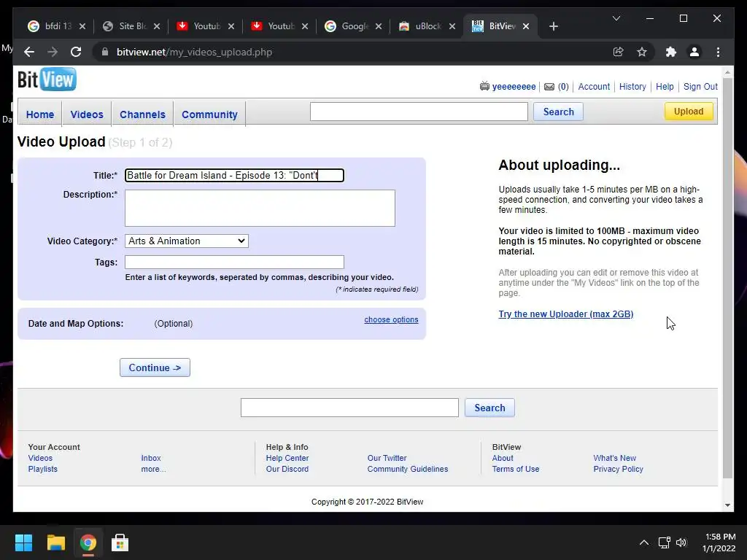Open the Video Category dropdown

coord(186,241)
